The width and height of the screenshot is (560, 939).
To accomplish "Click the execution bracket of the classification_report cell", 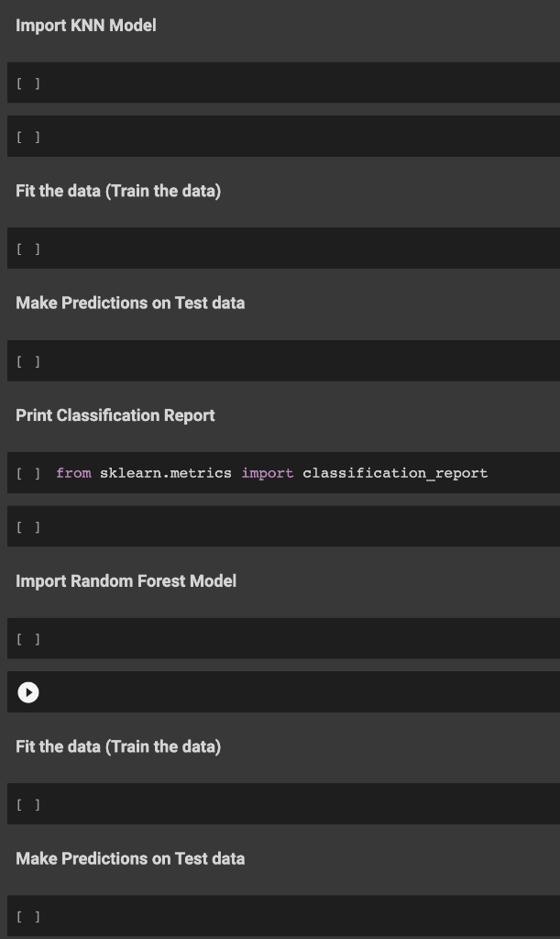I will coord(27,472).
